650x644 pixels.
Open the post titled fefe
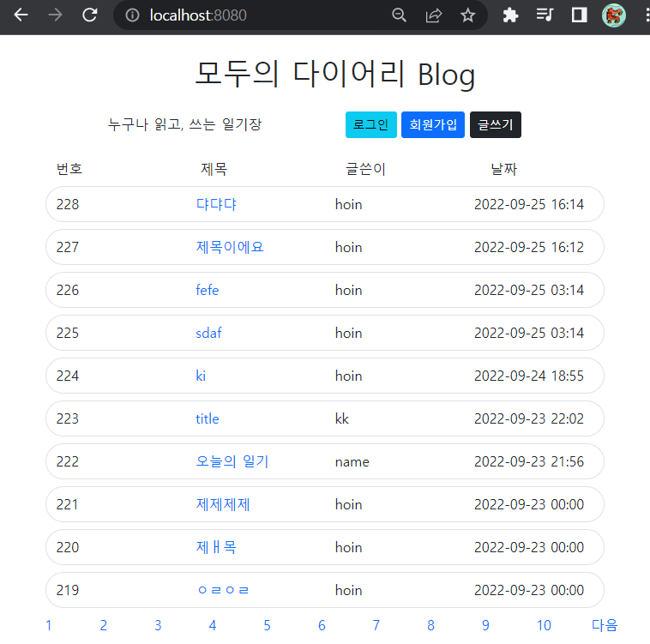(x=208, y=290)
